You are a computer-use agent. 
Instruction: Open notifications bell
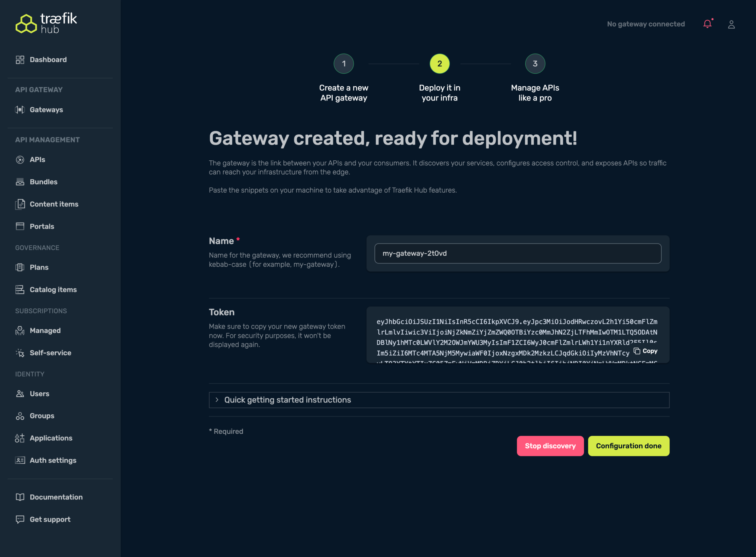[708, 24]
